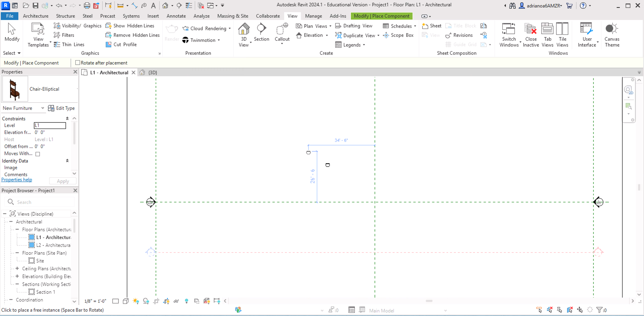Click the Level input field
644x316 pixels.
tap(50, 125)
